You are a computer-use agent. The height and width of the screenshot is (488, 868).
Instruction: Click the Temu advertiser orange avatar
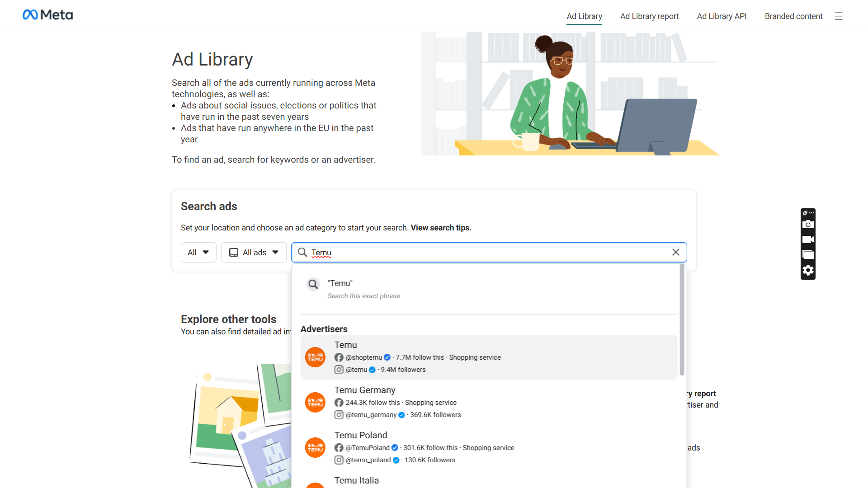[x=315, y=357]
